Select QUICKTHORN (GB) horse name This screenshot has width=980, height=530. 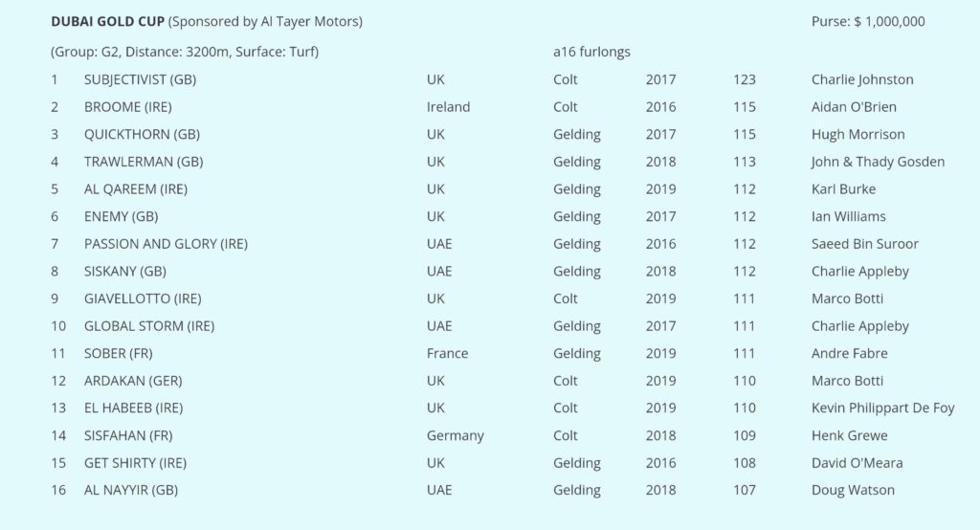pyautogui.click(x=142, y=134)
